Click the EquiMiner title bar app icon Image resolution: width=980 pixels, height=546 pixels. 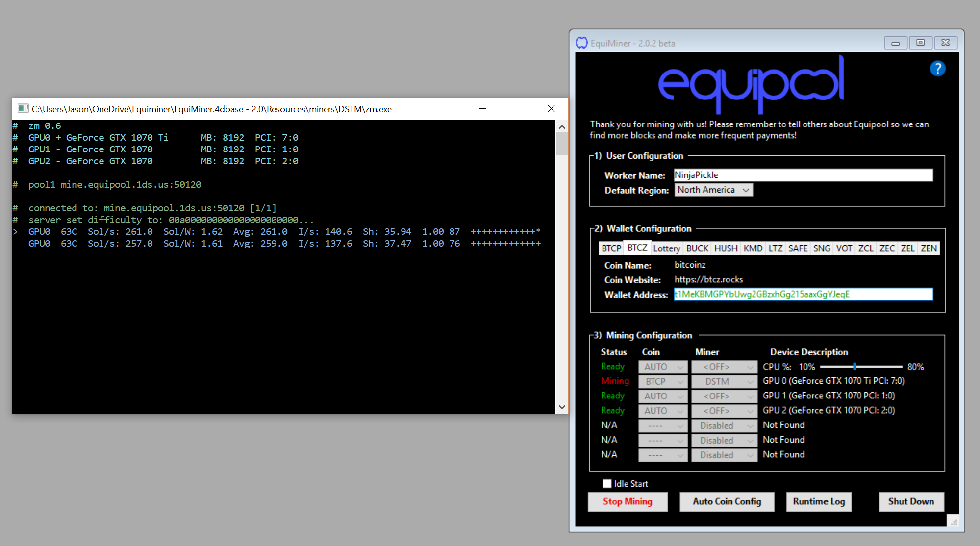pyautogui.click(x=581, y=43)
